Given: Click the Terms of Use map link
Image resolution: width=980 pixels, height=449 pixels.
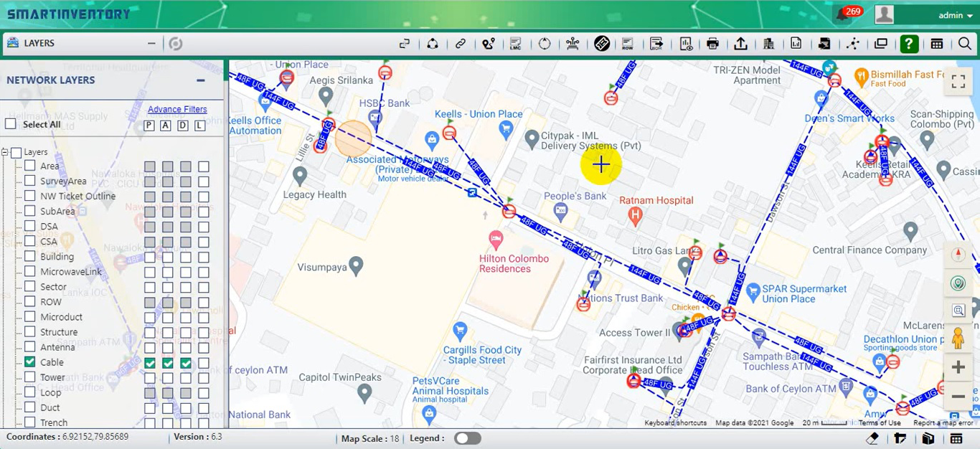Looking at the screenshot, I should coord(880,423).
